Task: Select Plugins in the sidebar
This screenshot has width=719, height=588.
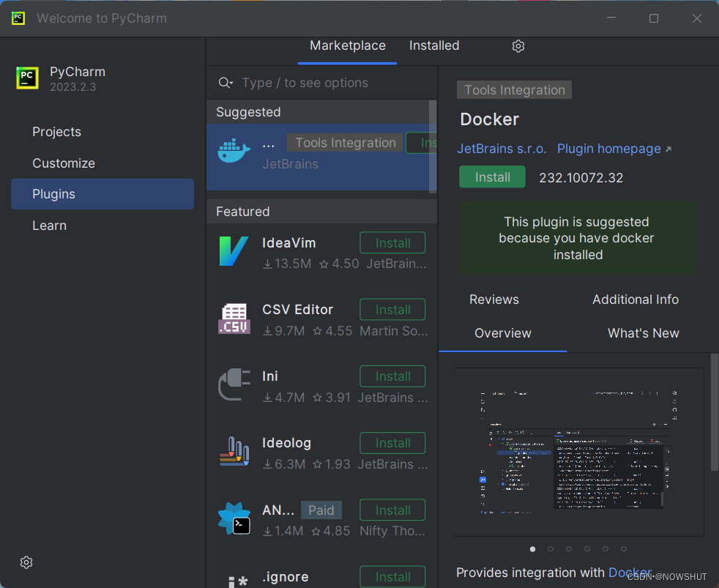Action: [103, 194]
